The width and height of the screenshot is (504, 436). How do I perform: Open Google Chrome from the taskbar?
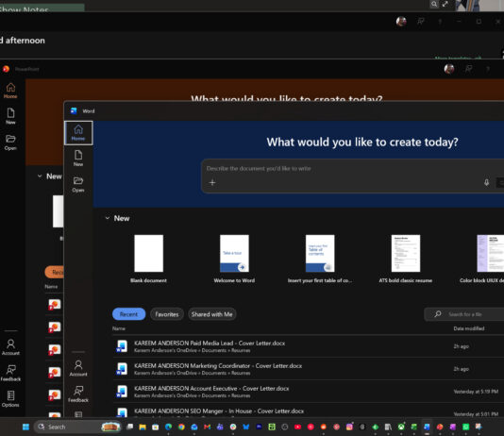click(x=181, y=427)
